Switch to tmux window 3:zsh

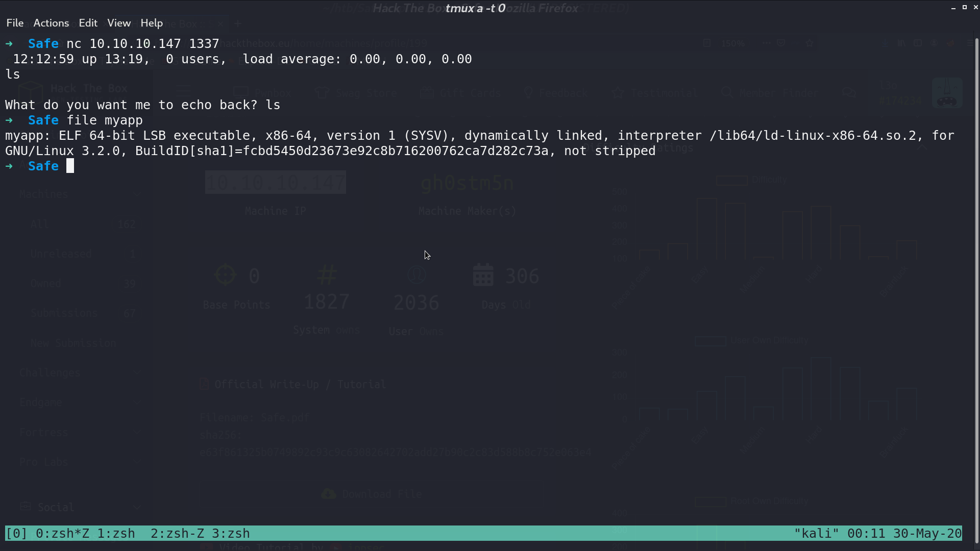[231, 534]
